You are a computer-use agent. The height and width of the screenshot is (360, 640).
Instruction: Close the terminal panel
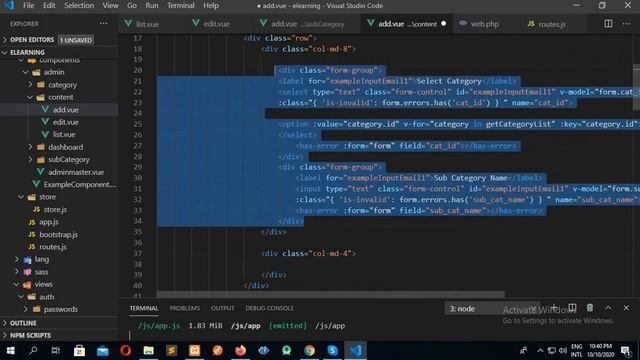626,308
